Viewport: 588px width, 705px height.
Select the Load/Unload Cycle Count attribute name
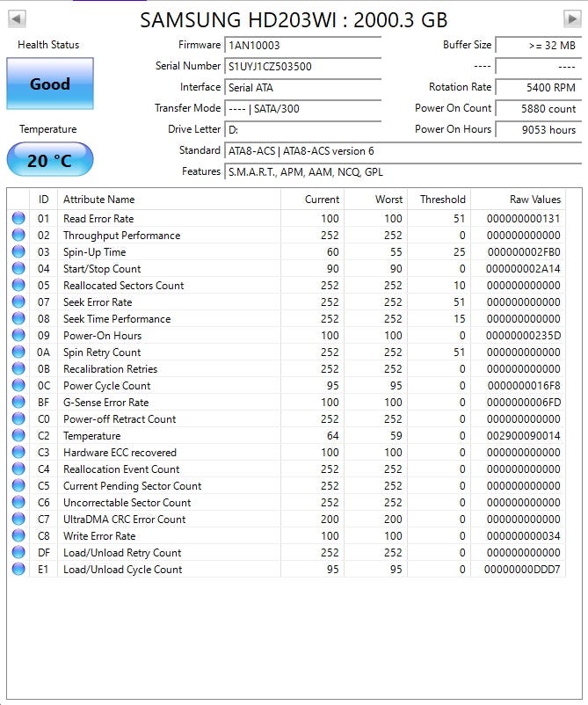123,570
